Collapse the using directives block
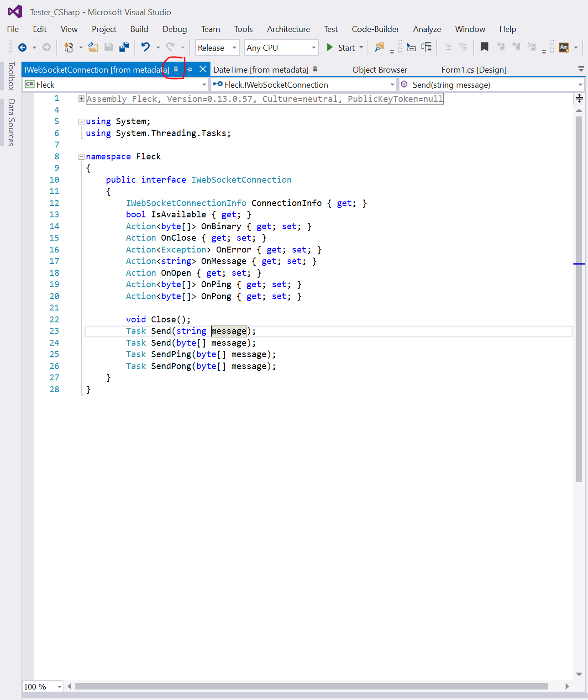 [x=81, y=122]
